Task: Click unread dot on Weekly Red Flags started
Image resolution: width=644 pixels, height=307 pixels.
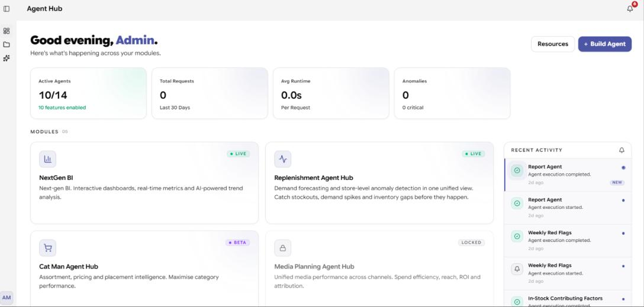Action: point(623,266)
